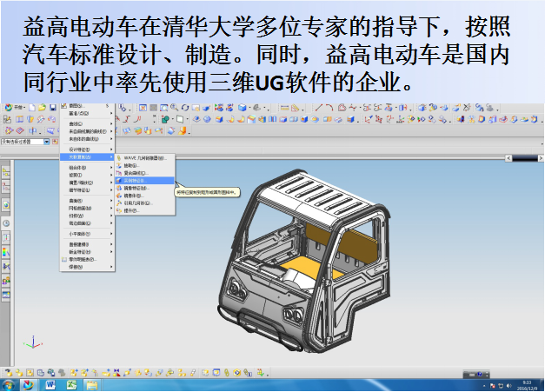
Task: Open Word from the taskbar
Action: [50, 385]
